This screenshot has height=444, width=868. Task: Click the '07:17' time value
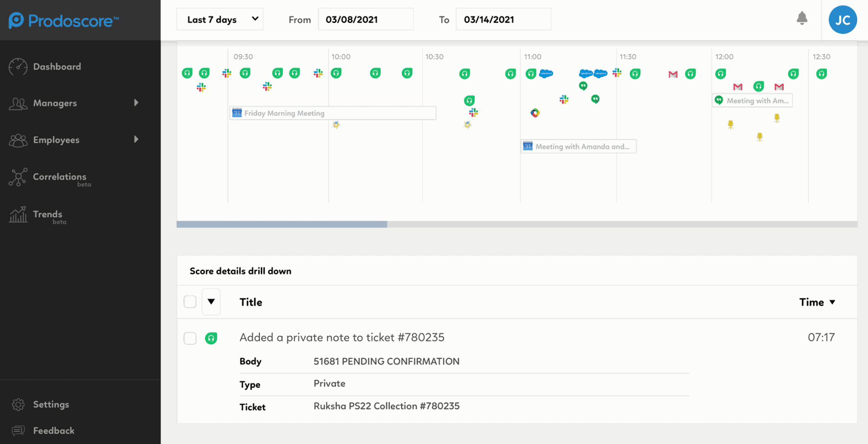(x=821, y=337)
